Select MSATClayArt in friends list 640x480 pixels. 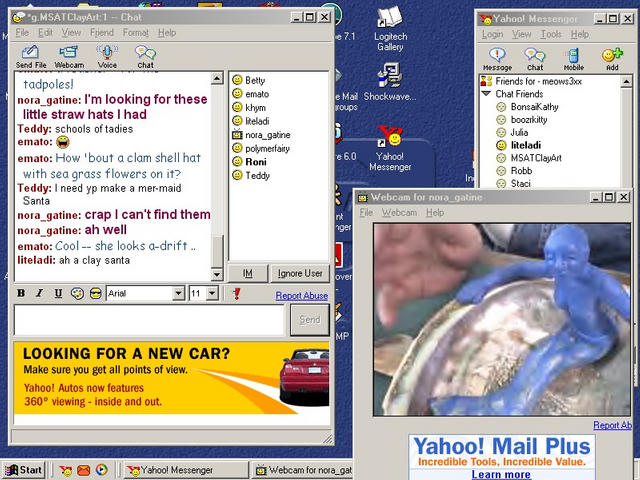[536, 158]
